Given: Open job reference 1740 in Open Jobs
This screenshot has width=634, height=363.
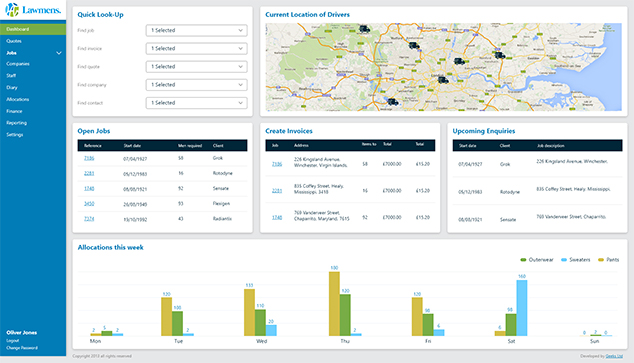Looking at the screenshot, I should point(89,188).
